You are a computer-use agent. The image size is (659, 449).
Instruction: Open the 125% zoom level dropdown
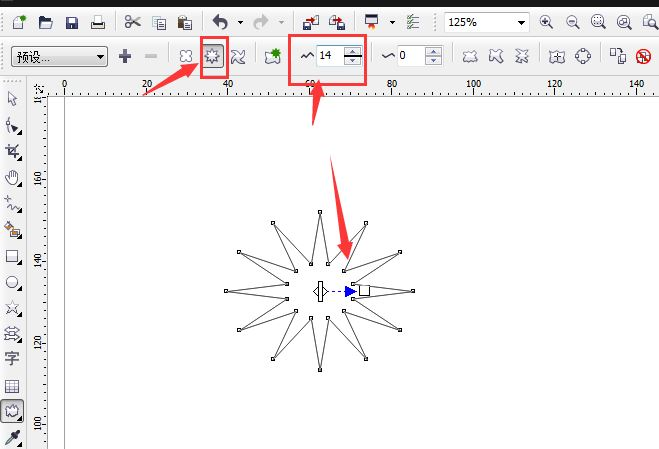coord(487,22)
